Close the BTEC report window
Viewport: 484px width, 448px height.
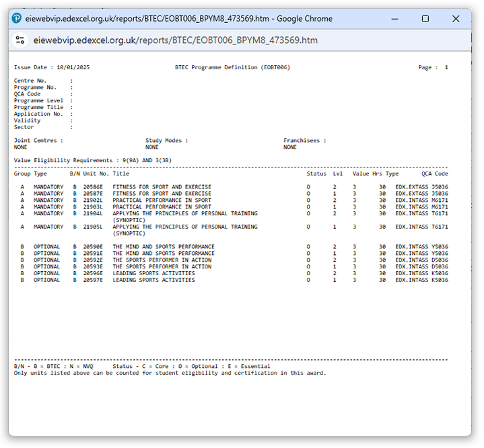(456, 19)
